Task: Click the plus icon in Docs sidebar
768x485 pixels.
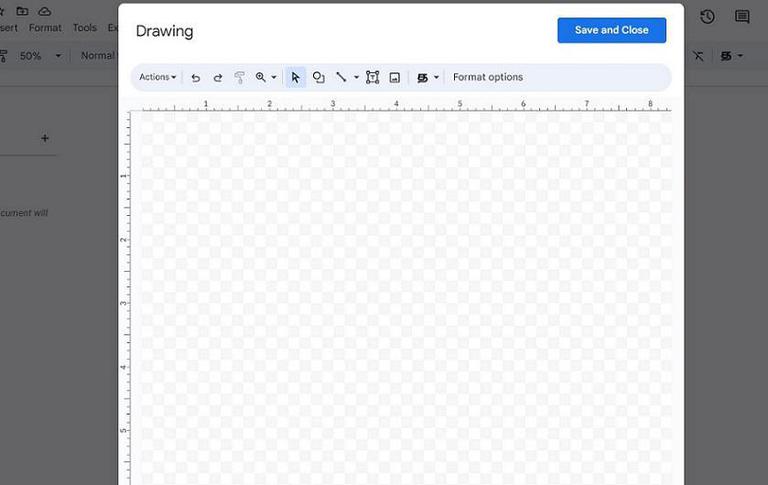Action: [45, 138]
